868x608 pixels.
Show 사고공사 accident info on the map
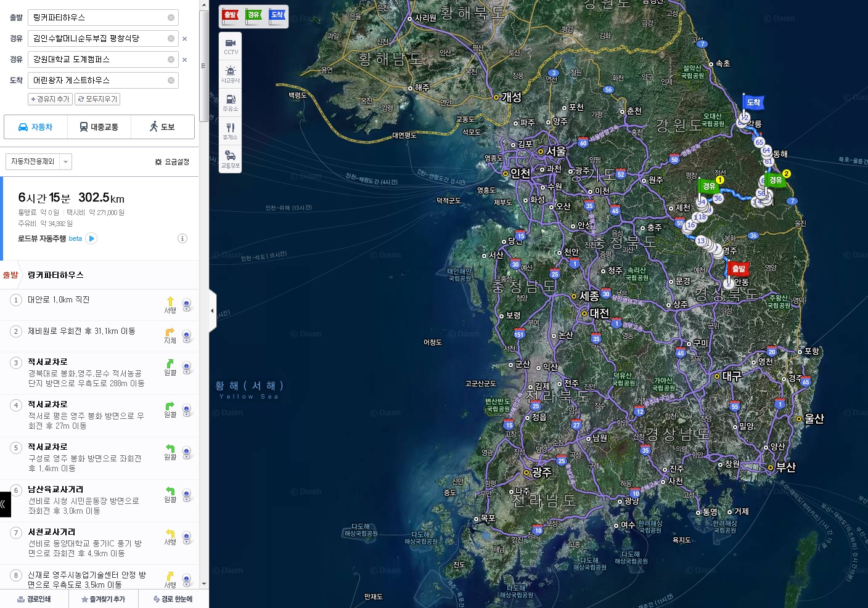click(230, 74)
